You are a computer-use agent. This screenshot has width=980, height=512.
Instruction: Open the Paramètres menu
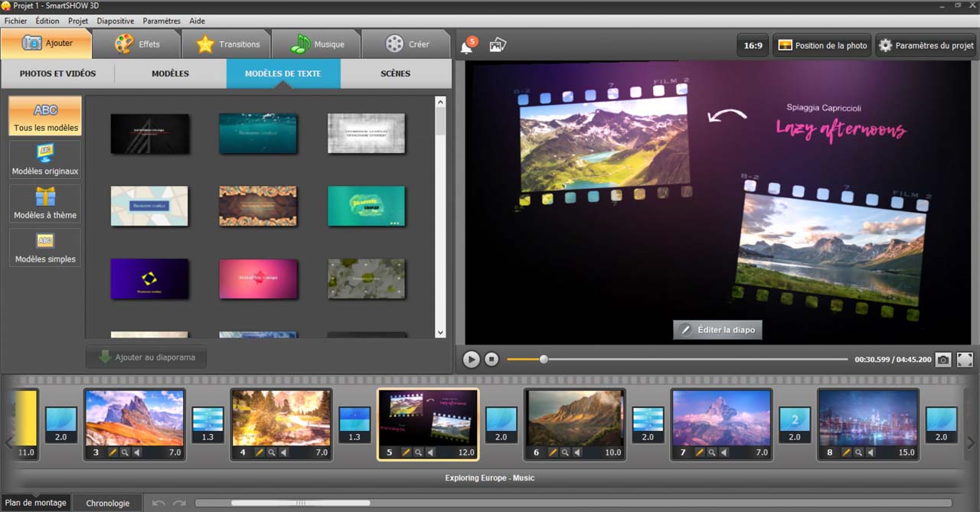pyautogui.click(x=162, y=21)
